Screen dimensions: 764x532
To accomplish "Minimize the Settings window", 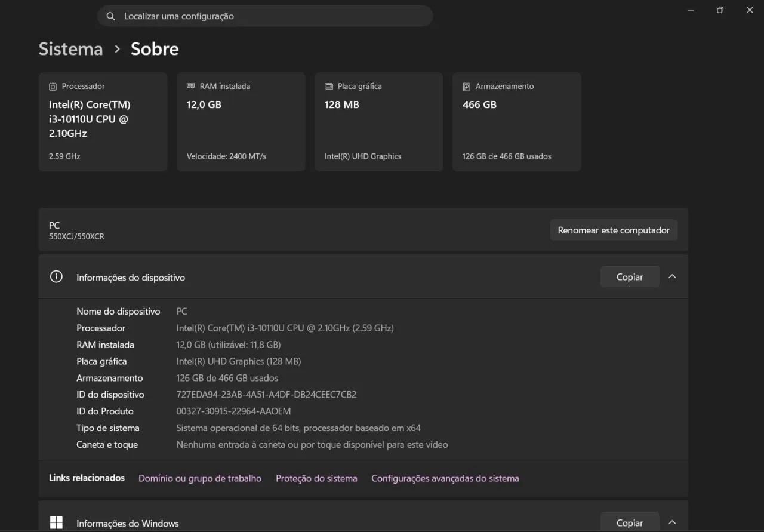I will click(691, 10).
